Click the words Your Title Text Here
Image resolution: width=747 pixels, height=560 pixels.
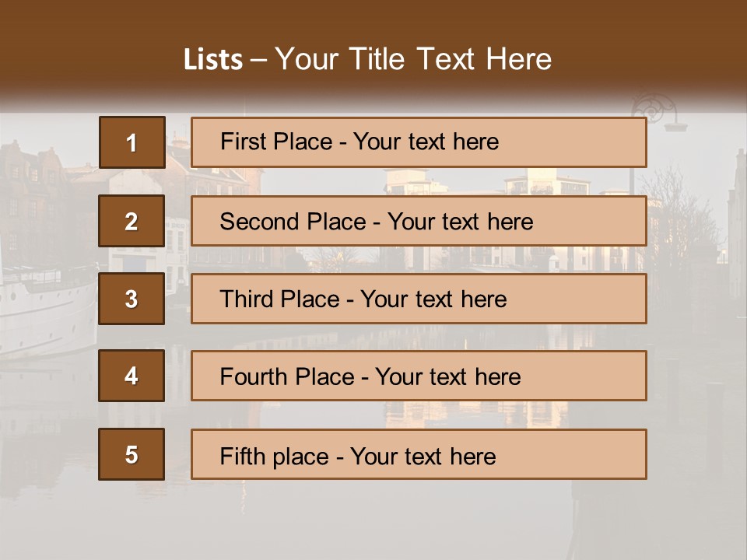pyautogui.click(x=413, y=59)
